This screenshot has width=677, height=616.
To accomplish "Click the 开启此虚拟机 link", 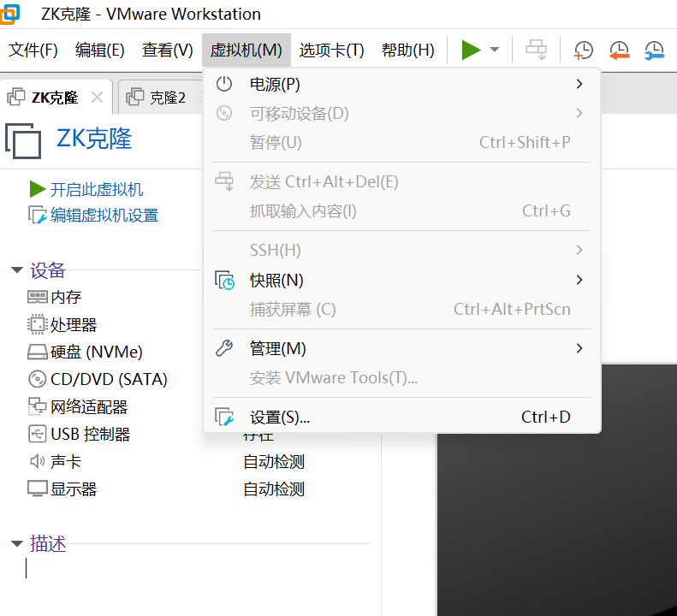I will point(96,189).
